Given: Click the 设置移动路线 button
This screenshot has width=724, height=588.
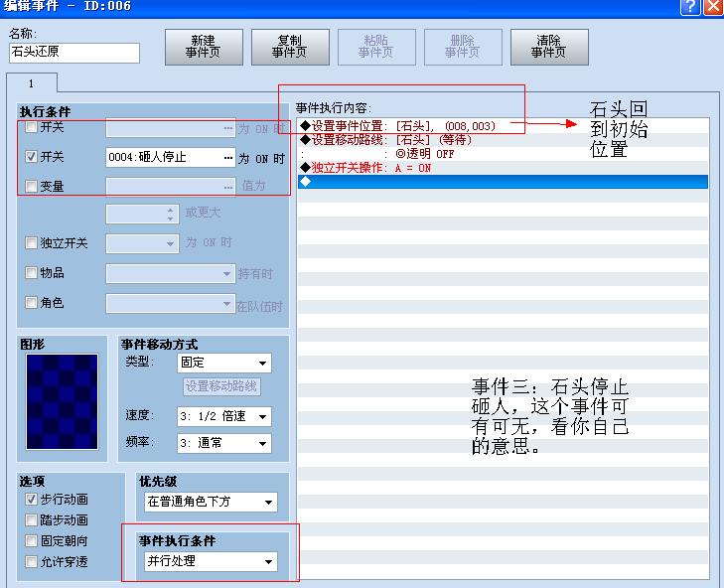Looking at the screenshot, I should point(221,386).
